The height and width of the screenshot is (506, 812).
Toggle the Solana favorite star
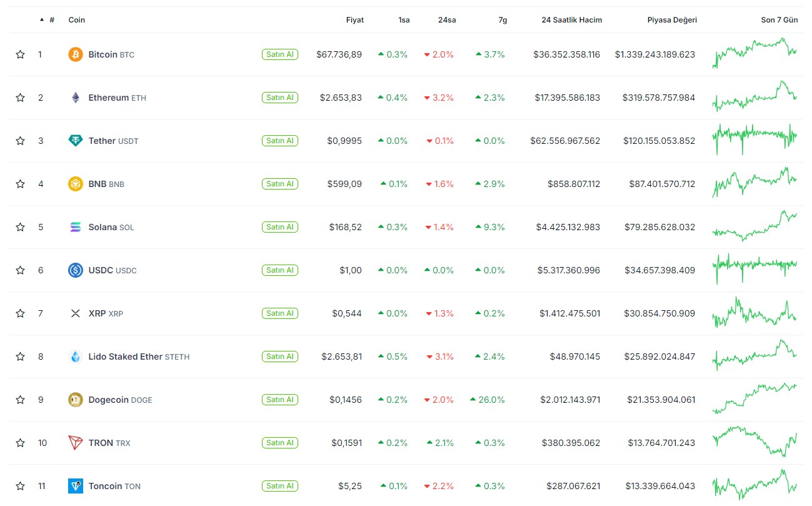click(20, 227)
